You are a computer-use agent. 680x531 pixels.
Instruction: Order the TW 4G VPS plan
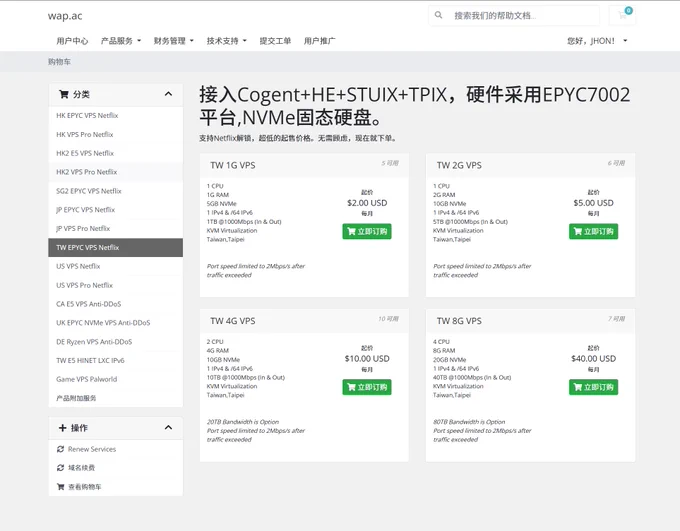pyautogui.click(x=367, y=387)
